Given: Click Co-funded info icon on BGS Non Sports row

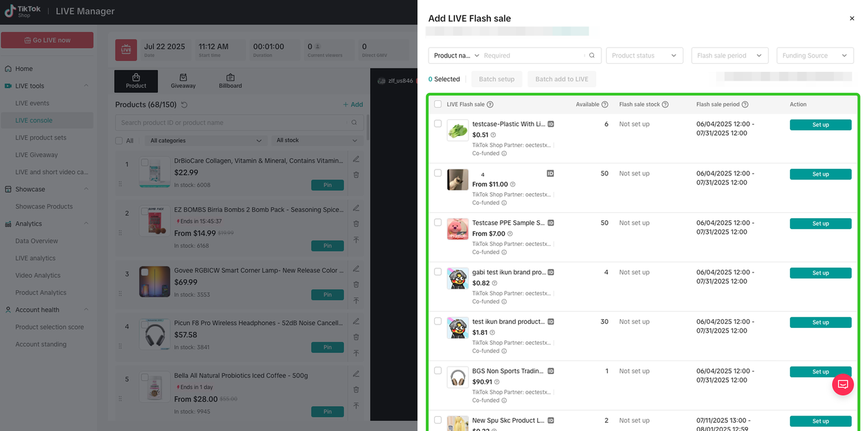Looking at the screenshot, I should pos(505,401).
